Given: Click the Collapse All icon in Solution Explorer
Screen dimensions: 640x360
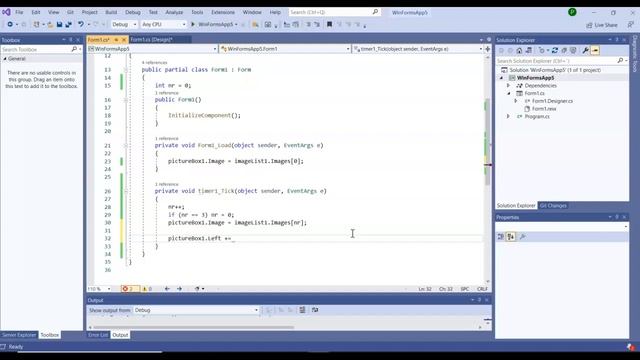Looking at the screenshot, I should (564, 50).
